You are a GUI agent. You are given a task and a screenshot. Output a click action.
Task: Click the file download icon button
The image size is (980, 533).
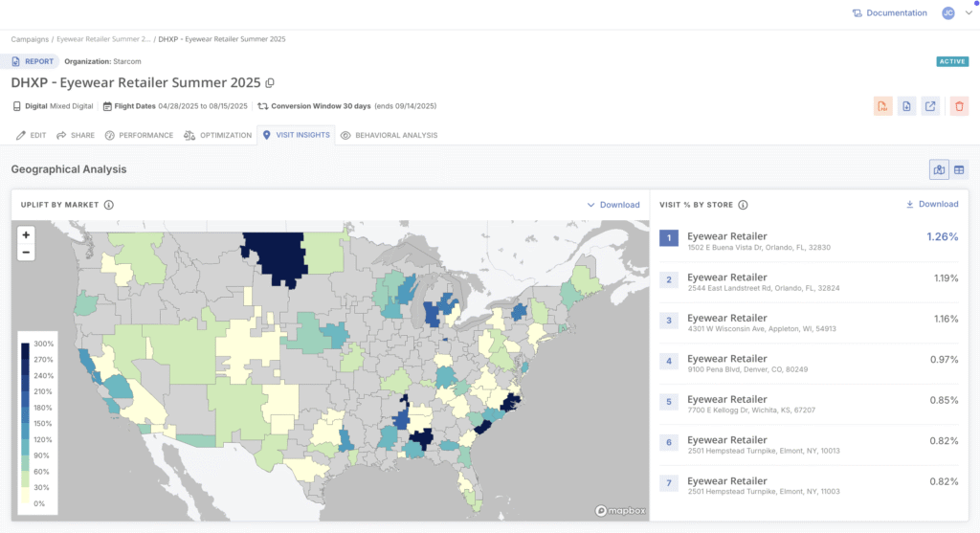coord(906,106)
